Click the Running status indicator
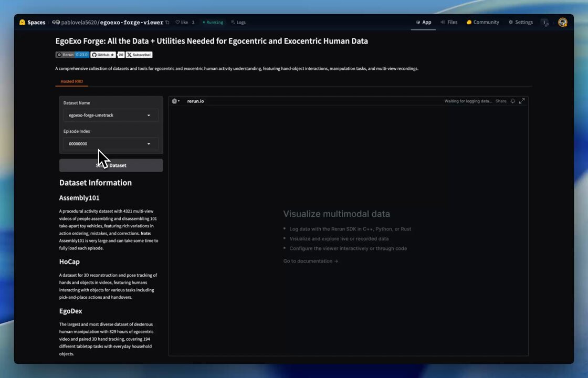The height and width of the screenshot is (378, 588). (x=213, y=23)
